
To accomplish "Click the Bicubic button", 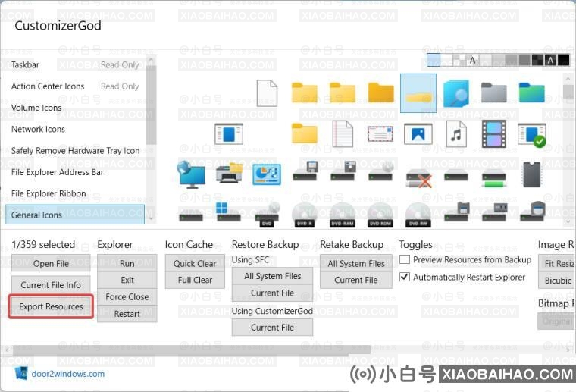I will (x=557, y=281).
